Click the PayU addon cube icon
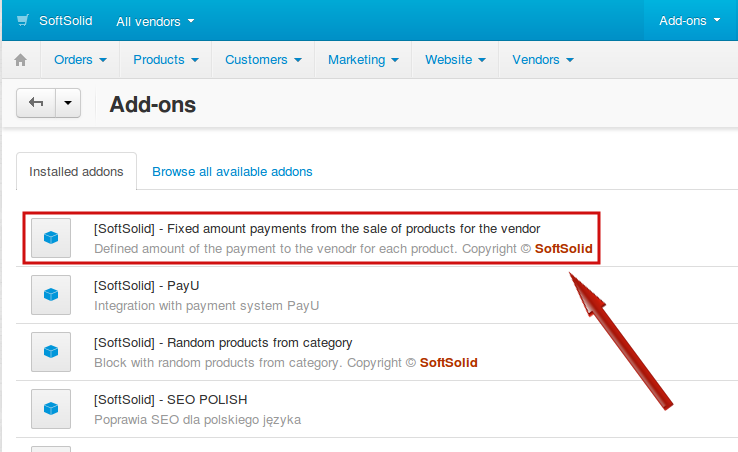The width and height of the screenshot is (738, 452). click(x=51, y=295)
